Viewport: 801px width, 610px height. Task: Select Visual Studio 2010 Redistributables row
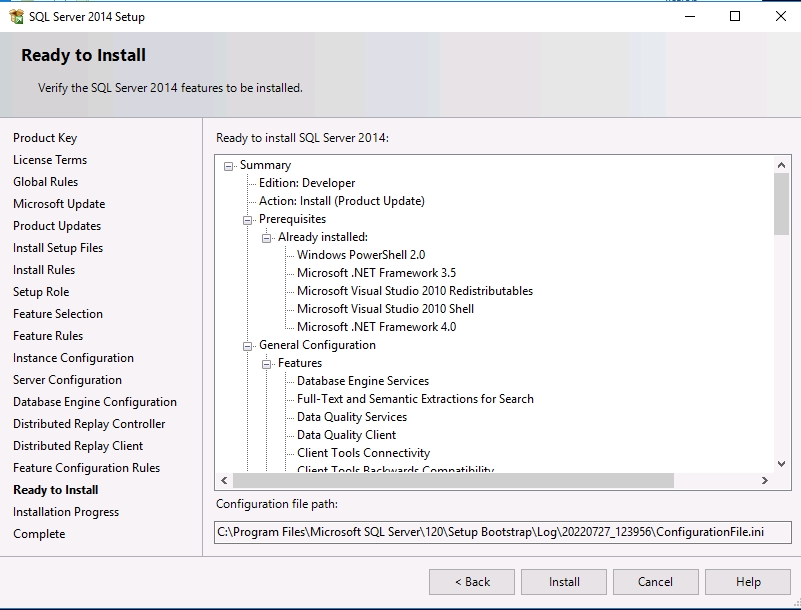click(x=415, y=291)
